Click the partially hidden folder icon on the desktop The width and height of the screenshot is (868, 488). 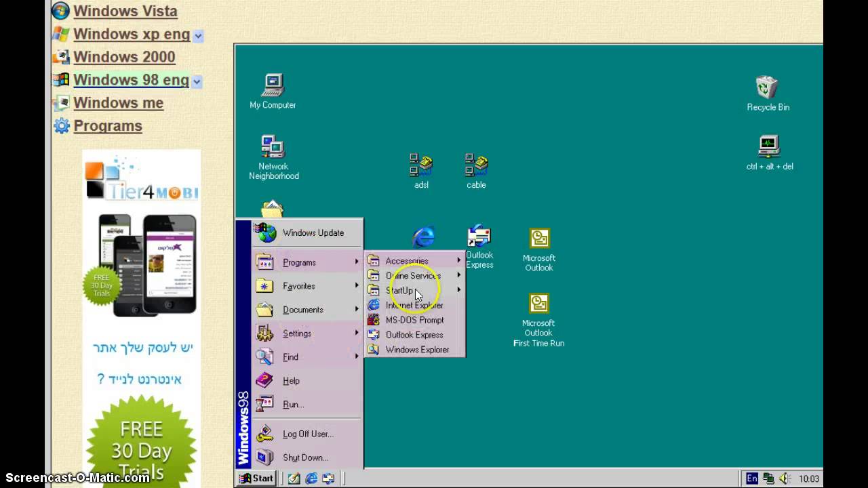tap(272, 209)
